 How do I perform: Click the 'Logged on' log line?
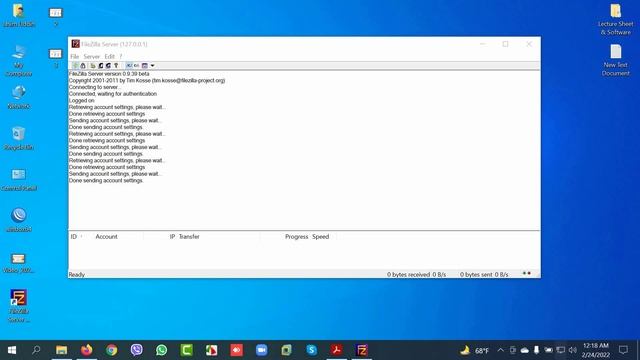click(x=82, y=100)
